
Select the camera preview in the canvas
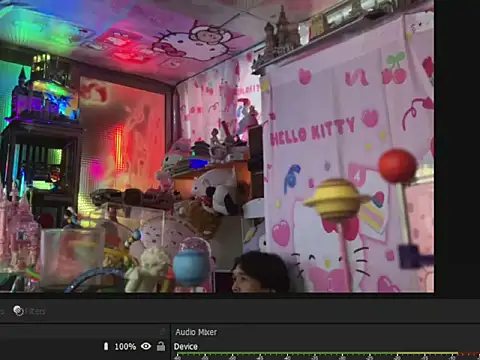point(217,146)
